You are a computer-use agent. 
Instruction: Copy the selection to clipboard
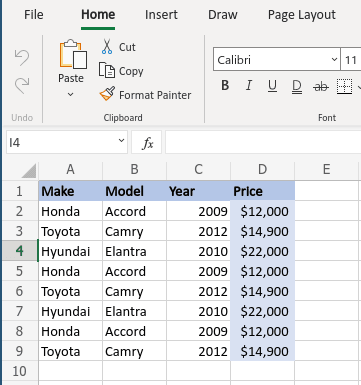pyautogui.click(x=107, y=71)
